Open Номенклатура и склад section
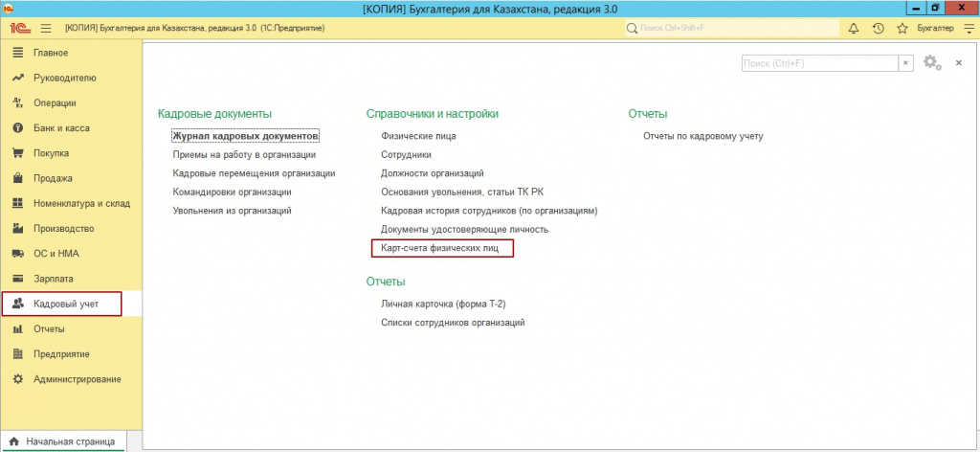The image size is (980, 452). pos(71,203)
